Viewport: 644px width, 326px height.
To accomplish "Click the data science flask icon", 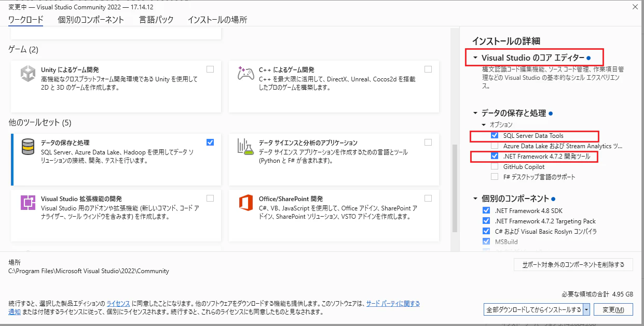I will 246,147.
